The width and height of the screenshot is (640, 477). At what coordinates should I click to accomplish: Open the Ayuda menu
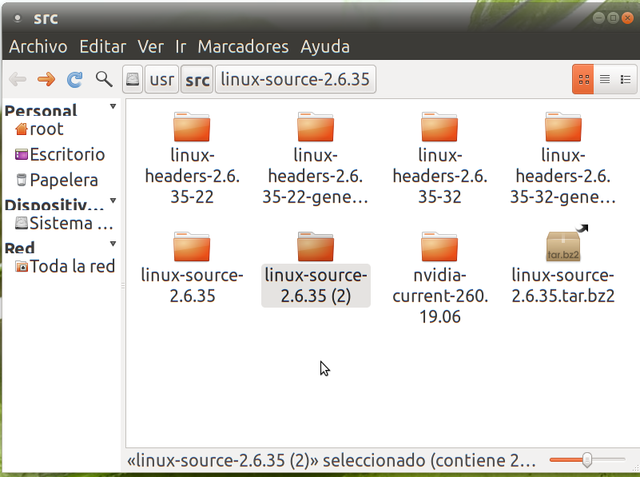pyautogui.click(x=325, y=47)
